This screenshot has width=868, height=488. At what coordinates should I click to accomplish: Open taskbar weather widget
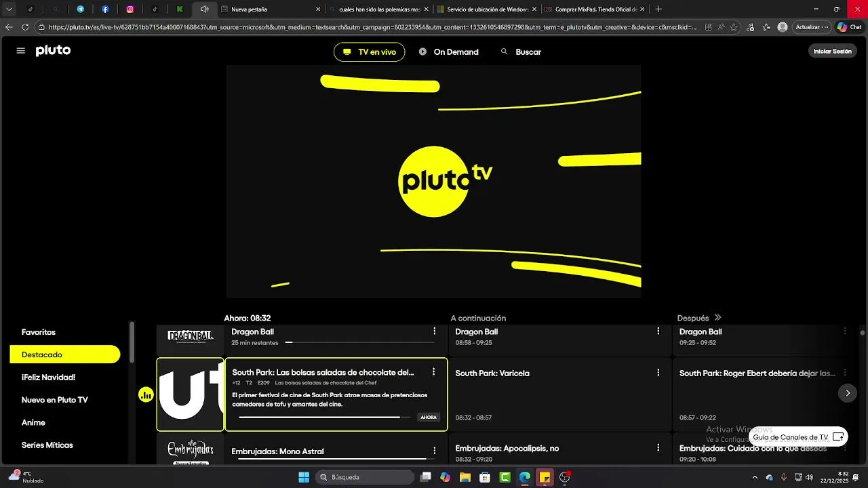point(26,476)
